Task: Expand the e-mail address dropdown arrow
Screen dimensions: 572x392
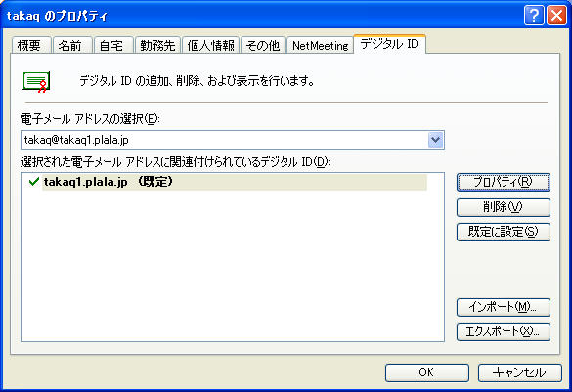Action: click(435, 140)
